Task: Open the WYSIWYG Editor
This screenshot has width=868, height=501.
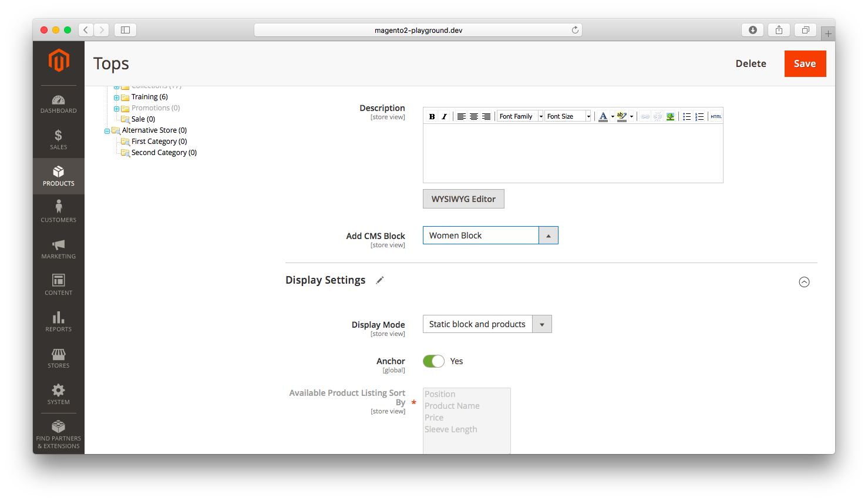Action: pos(463,199)
